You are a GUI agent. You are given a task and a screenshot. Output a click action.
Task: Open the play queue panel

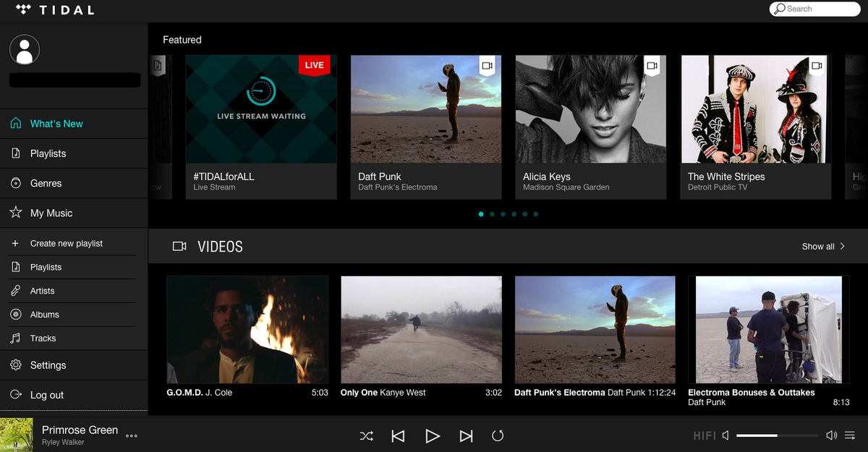(851, 435)
